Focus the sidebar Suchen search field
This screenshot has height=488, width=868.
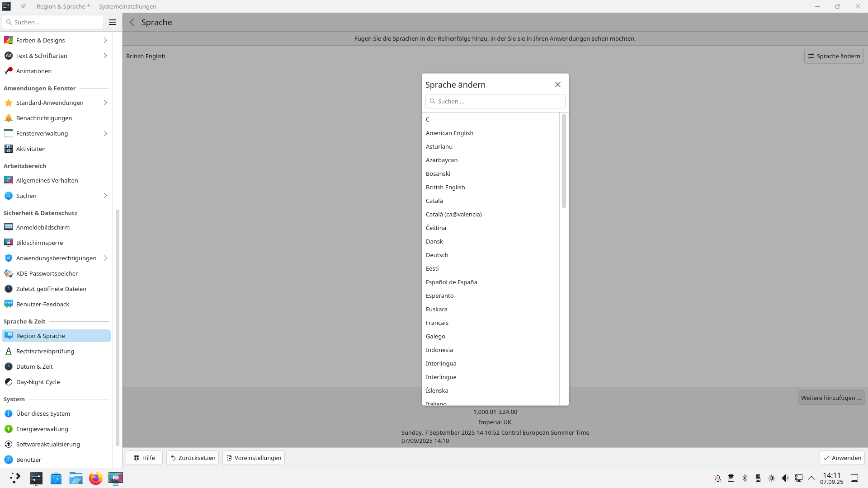53,22
